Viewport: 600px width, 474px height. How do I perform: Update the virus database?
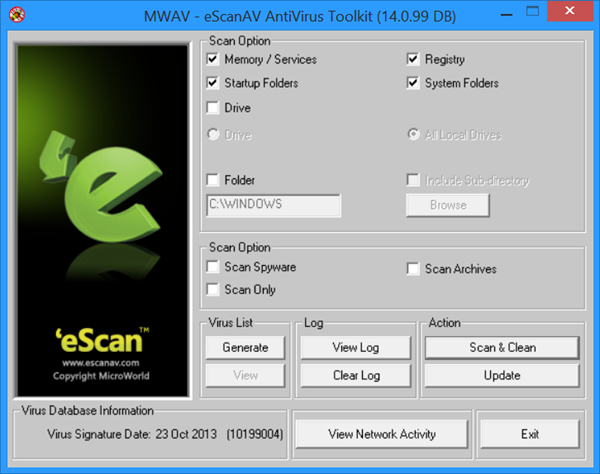click(502, 375)
